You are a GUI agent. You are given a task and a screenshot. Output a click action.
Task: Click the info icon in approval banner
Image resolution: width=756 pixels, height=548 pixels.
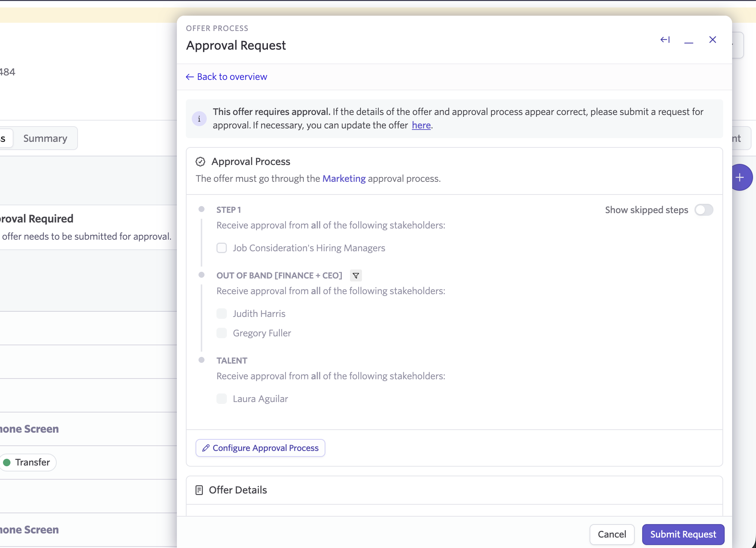point(199,119)
